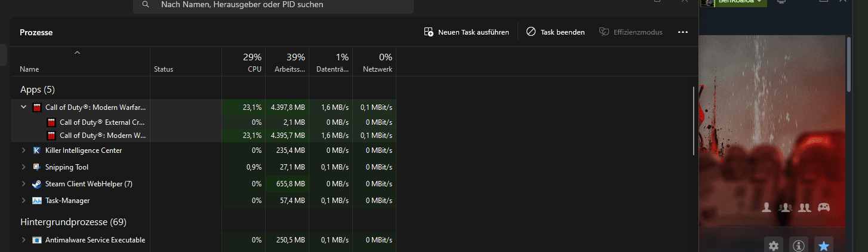Click the Steam Client WebHelper icon
This screenshot has width=868, height=252.
[37, 184]
